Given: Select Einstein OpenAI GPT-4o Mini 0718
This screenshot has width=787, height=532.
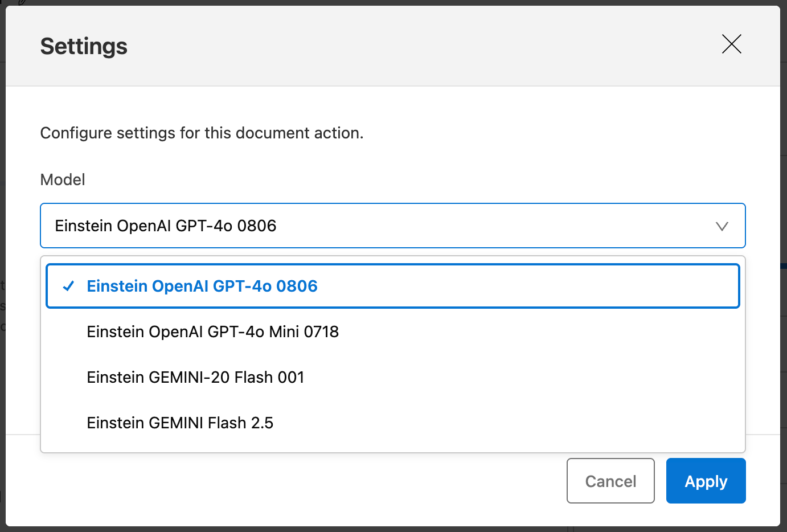Looking at the screenshot, I should [x=212, y=332].
